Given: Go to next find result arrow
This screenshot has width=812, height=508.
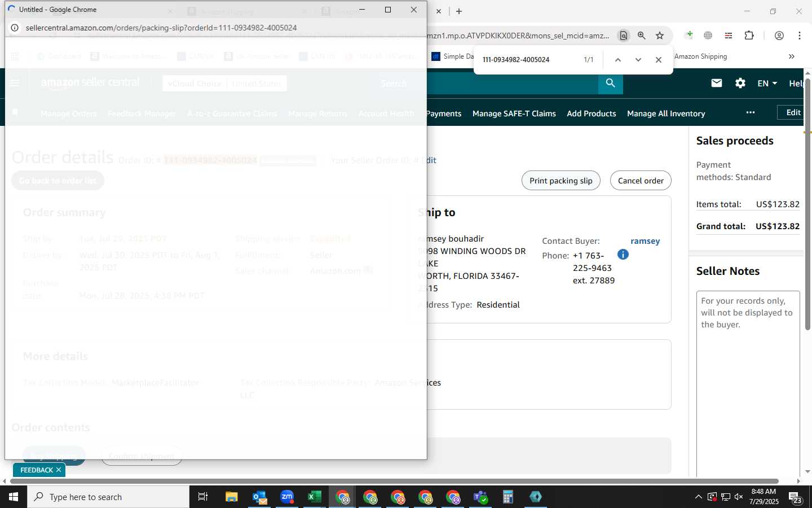Looking at the screenshot, I should point(638,60).
